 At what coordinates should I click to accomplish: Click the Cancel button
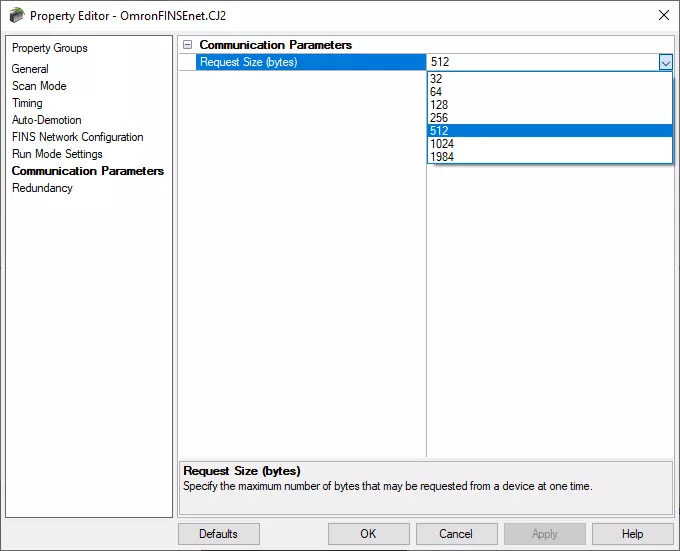coord(456,534)
